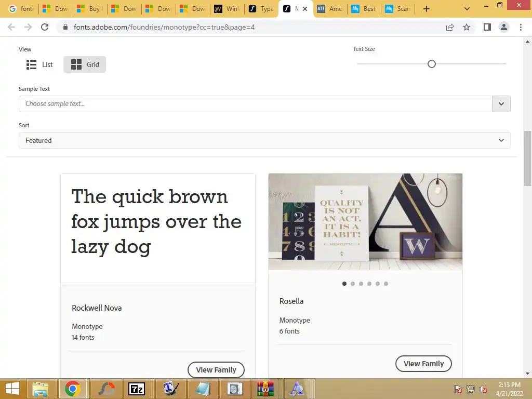Switch to the 'Win' tab
This screenshot has width=532, height=399.
click(x=227, y=9)
